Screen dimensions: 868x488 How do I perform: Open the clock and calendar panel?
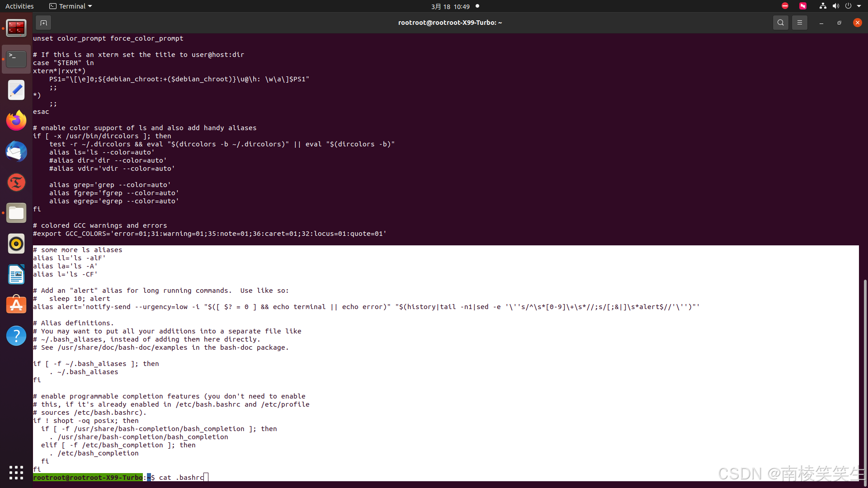click(450, 6)
